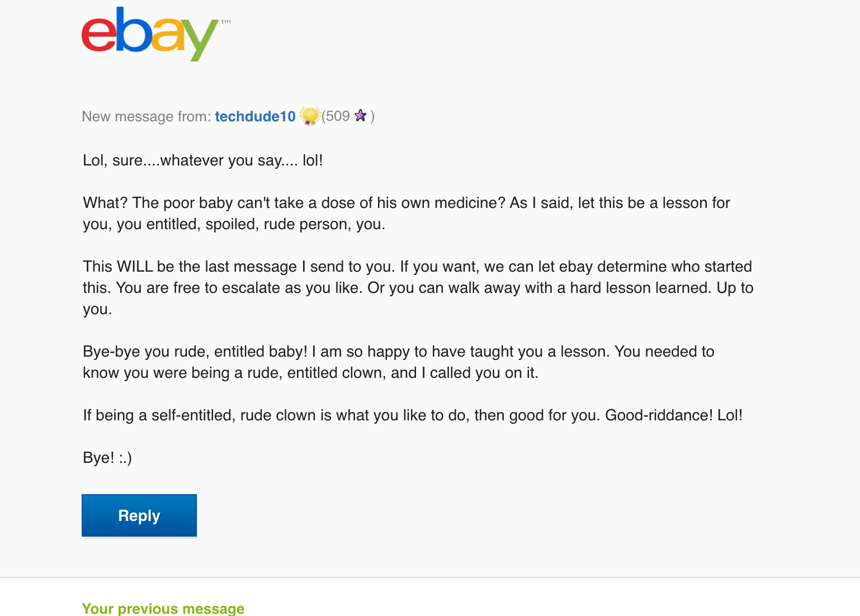Click the red letter e in the logo
The height and width of the screenshot is (616, 860).
point(98,35)
